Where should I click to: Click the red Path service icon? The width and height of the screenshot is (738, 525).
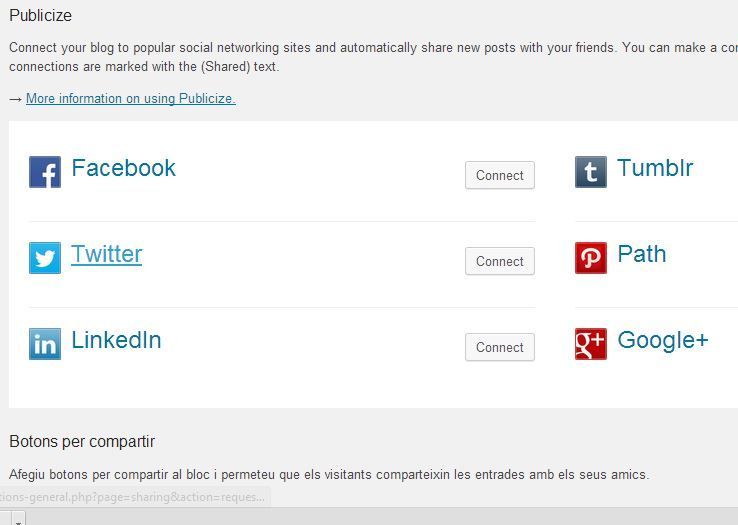(591, 258)
